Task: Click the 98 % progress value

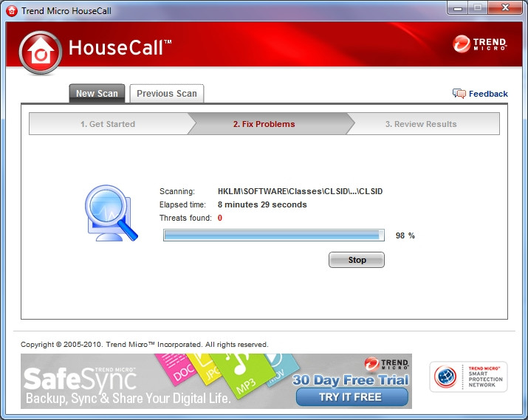Action: tap(405, 235)
